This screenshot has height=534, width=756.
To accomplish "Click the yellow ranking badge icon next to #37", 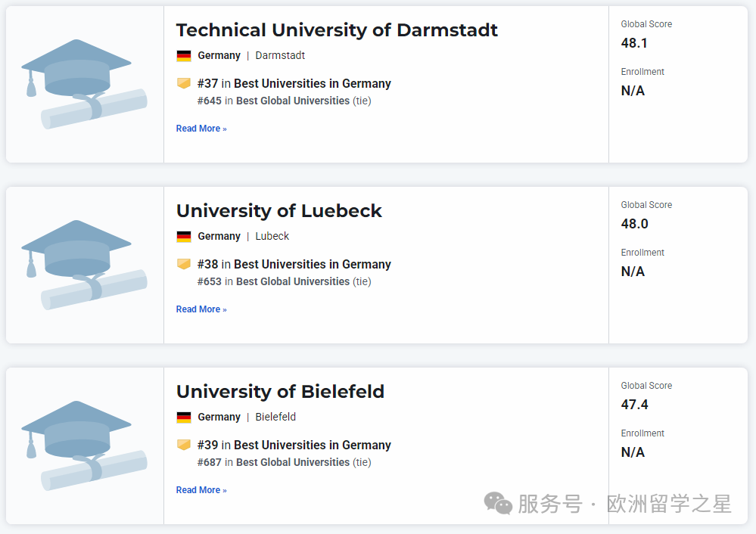I will 184,83.
